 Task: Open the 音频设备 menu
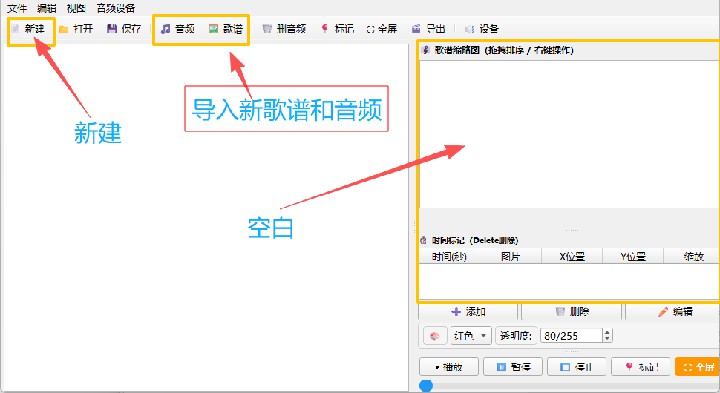116,8
